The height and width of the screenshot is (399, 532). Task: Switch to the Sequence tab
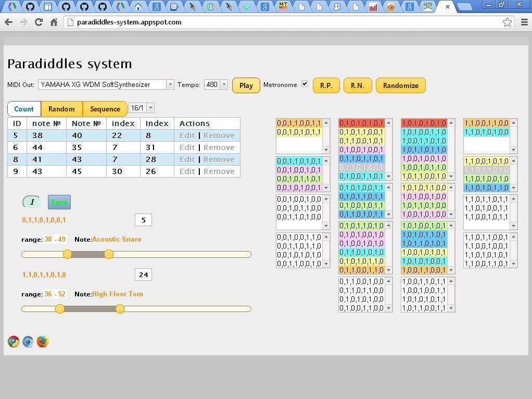105,109
